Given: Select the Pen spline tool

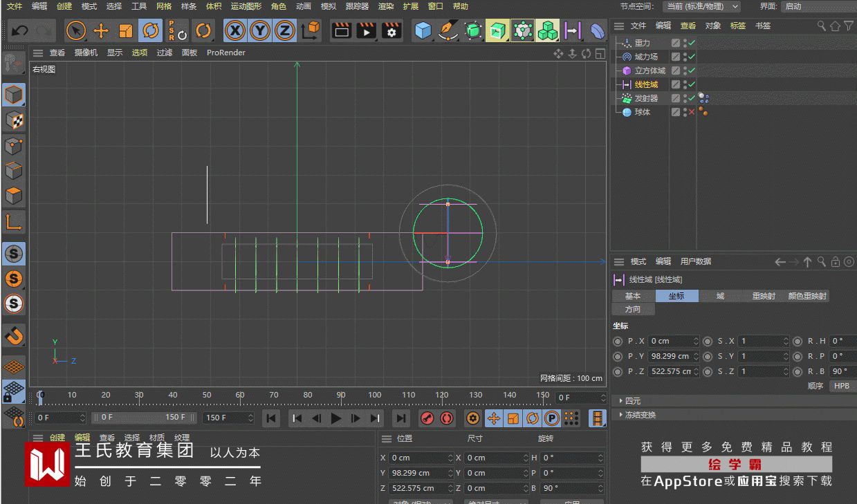Looking at the screenshot, I should [x=448, y=30].
